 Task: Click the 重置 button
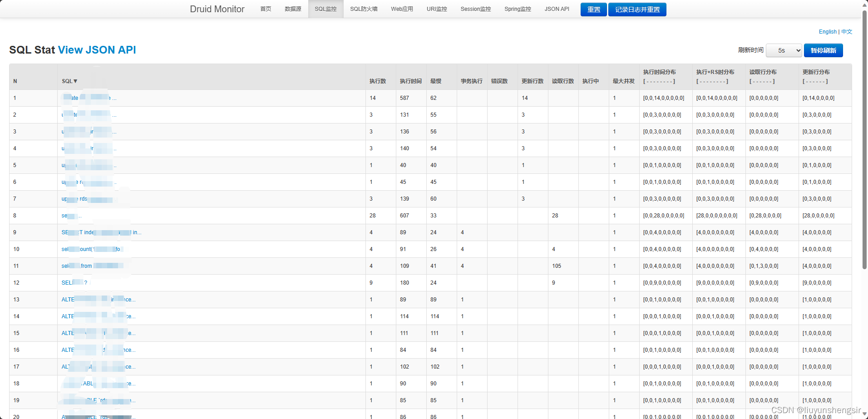click(x=593, y=10)
